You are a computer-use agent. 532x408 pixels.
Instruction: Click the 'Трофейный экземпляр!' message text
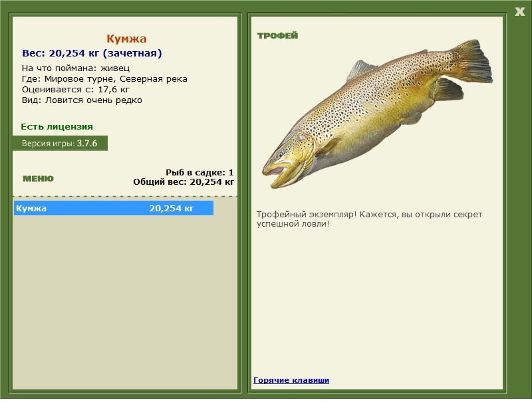(x=369, y=219)
